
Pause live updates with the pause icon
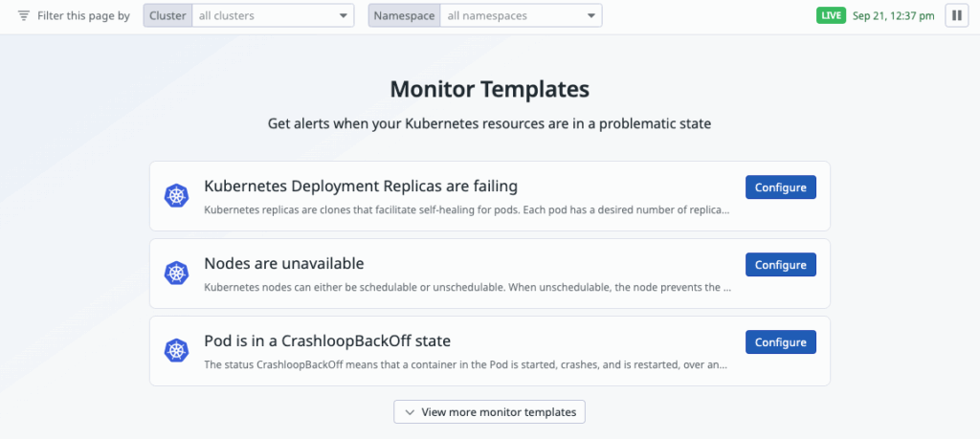[x=956, y=15]
